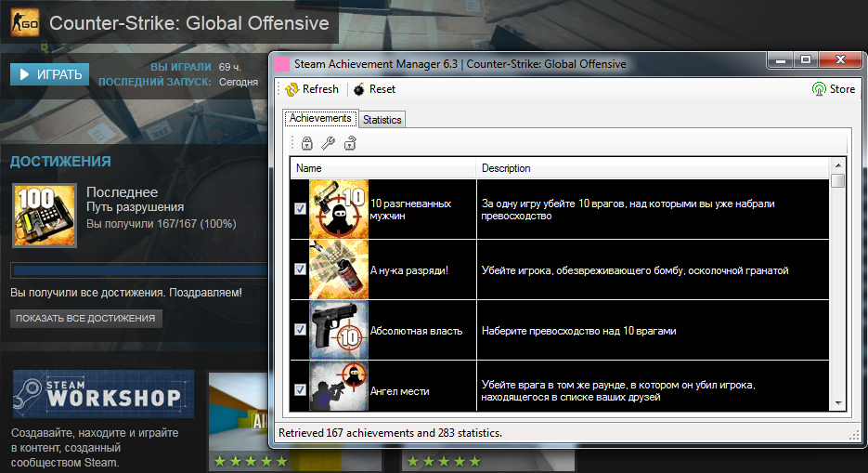
Task: Uncheck the '10 разгневанных мужчин' achievement
Action: pos(300,209)
